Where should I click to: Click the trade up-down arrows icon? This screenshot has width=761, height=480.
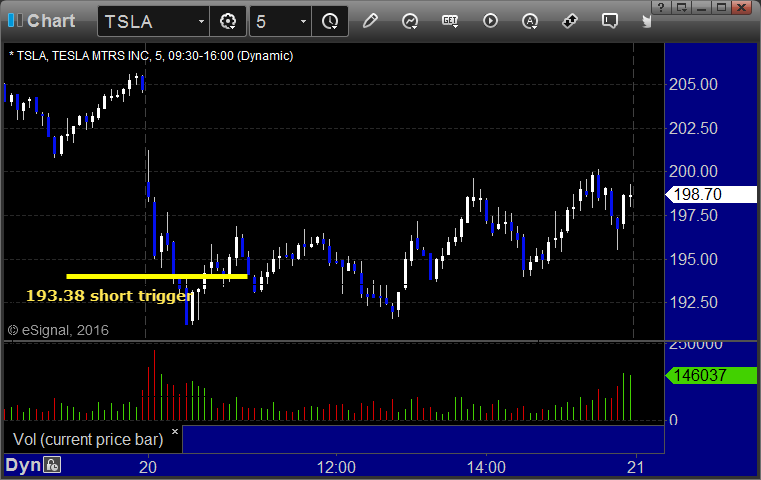(x=570, y=21)
